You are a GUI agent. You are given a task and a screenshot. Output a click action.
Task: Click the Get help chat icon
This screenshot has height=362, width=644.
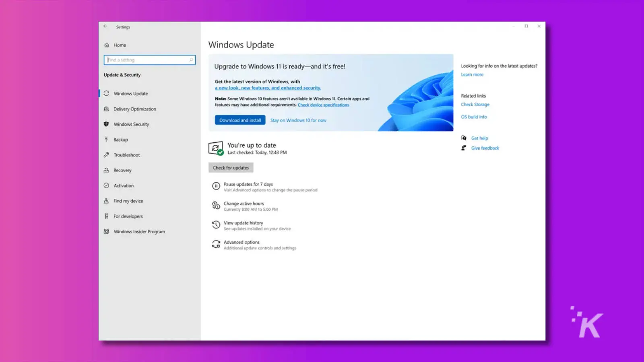(x=464, y=138)
